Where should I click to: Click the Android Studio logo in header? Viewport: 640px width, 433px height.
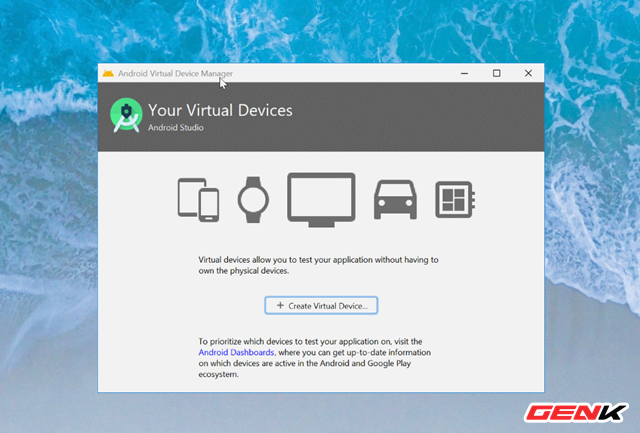pos(126,115)
